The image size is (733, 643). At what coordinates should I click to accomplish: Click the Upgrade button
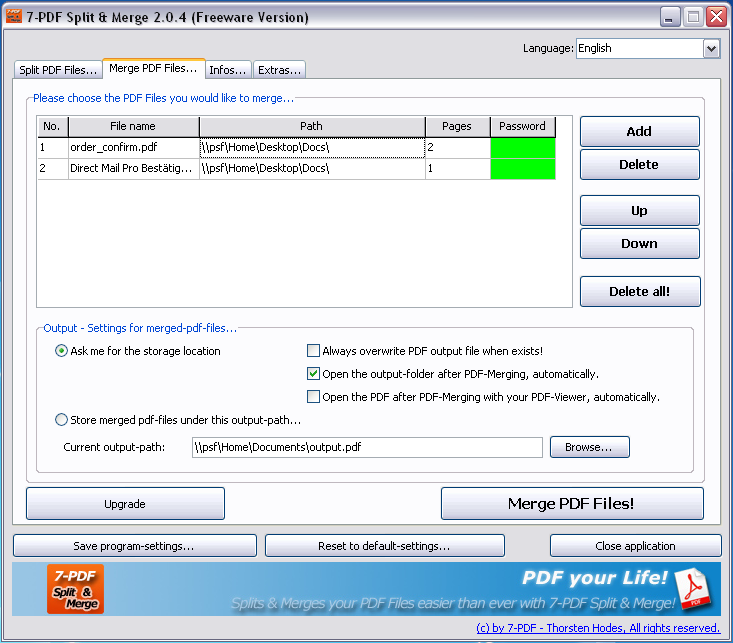point(125,504)
